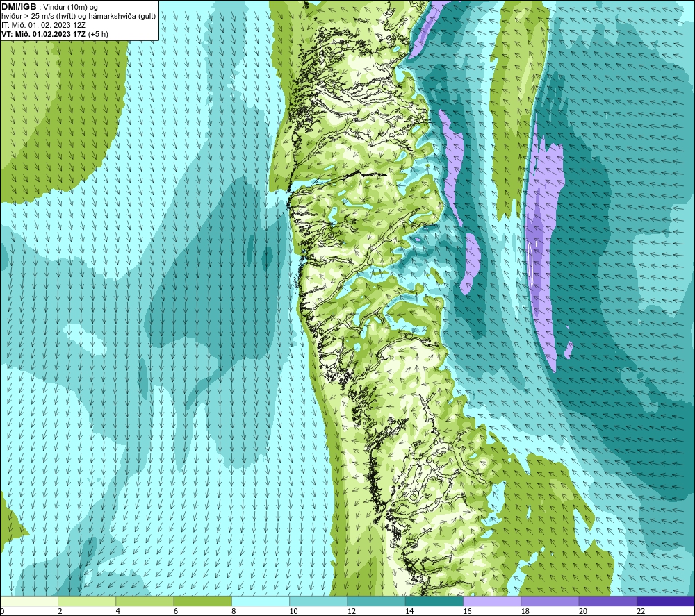Click the scale label 10
The width and height of the screenshot is (695, 616).
293,611
